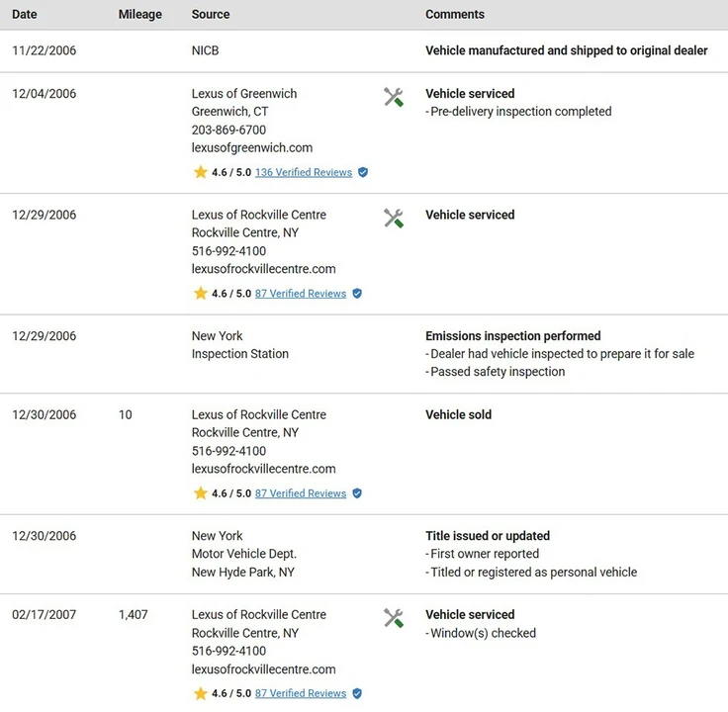The width and height of the screenshot is (728, 712).
Task: Click the star icon in the 02/17/2007 row
Action: (x=200, y=693)
